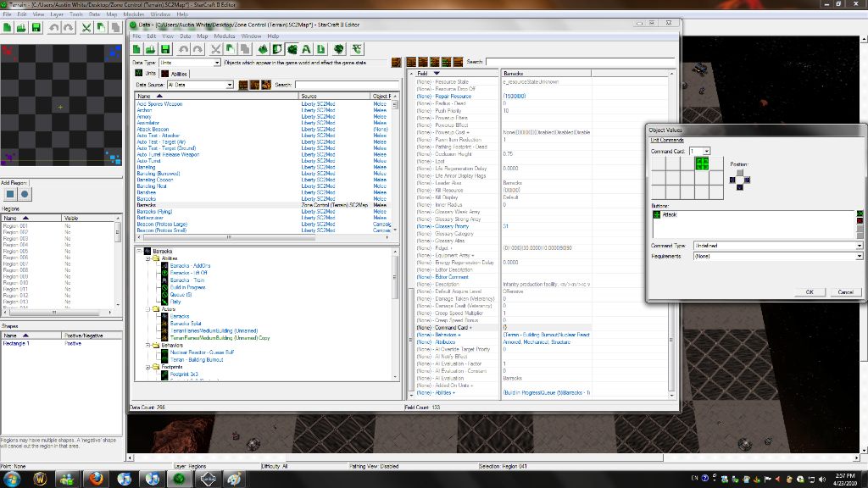This screenshot has width=868, height=488.
Task: Click the taskbar clock
Action: pos(845,480)
